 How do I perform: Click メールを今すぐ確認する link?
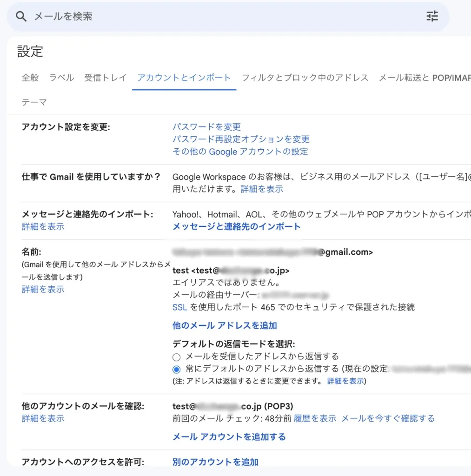point(388,418)
